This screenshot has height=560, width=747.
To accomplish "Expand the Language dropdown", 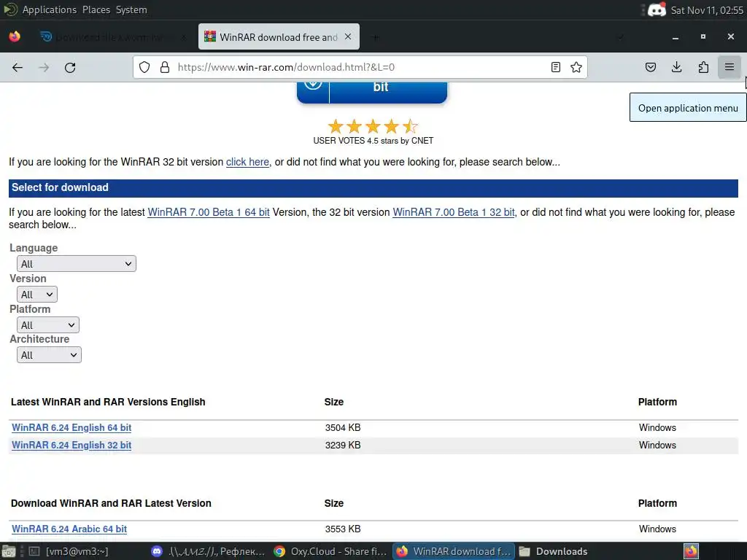I will (x=76, y=264).
